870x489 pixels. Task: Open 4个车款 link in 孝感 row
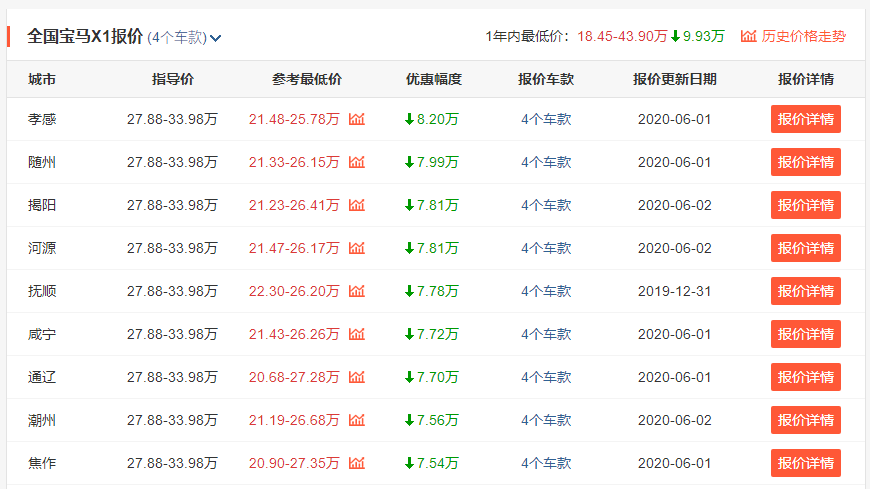click(x=546, y=119)
